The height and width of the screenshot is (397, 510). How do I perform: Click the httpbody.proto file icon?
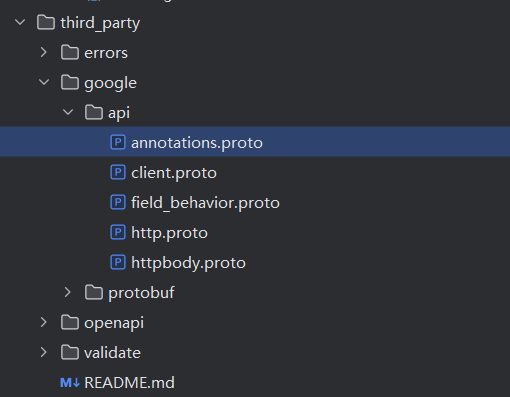pyautogui.click(x=118, y=262)
